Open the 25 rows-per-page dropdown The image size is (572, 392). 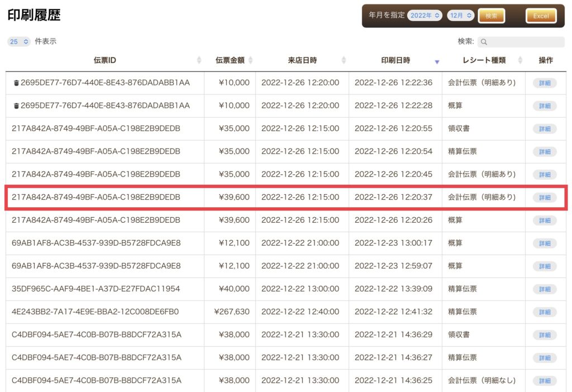click(x=18, y=41)
